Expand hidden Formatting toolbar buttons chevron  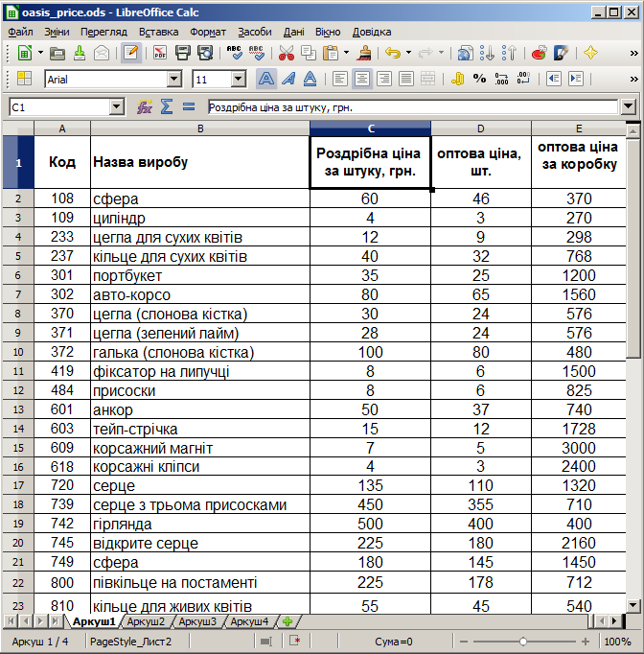pyautogui.click(x=634, y=79)
